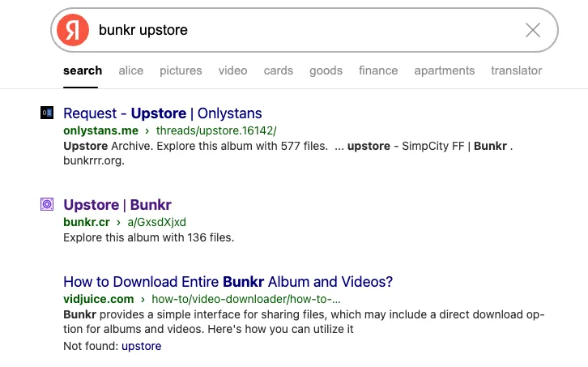Open 'Request - Upstore | Onlystans' result
588x367 pixels.
coord(162,113)
